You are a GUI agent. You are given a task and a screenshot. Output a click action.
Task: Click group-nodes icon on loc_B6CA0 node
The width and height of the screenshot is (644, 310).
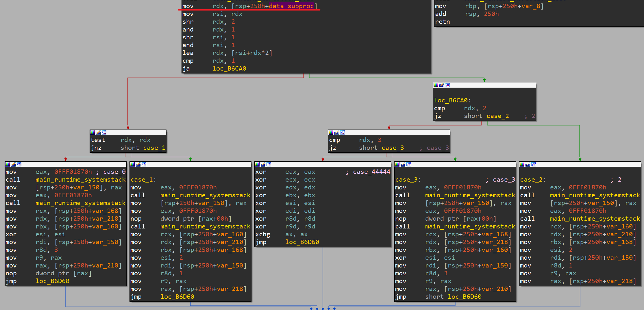[x=447, y=85]
